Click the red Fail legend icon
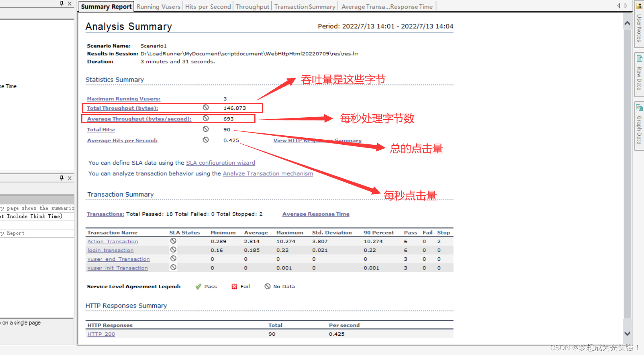 tap(234, 286)
